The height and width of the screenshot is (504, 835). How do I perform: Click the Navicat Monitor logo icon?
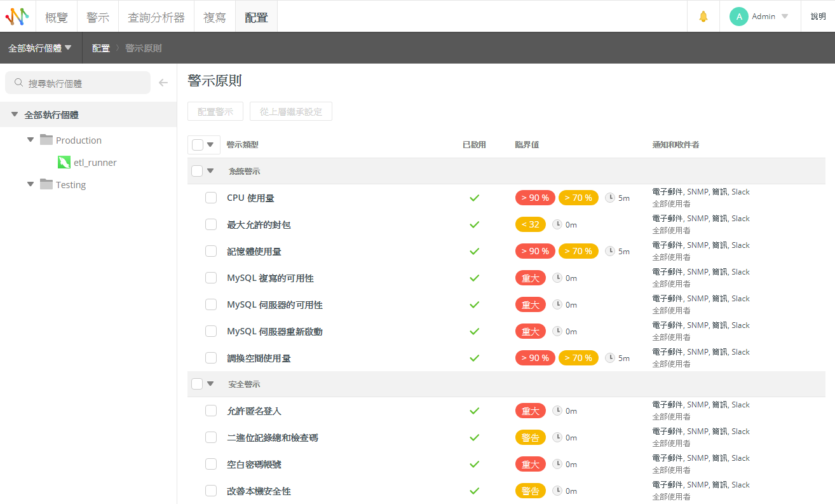click(17, 17)
